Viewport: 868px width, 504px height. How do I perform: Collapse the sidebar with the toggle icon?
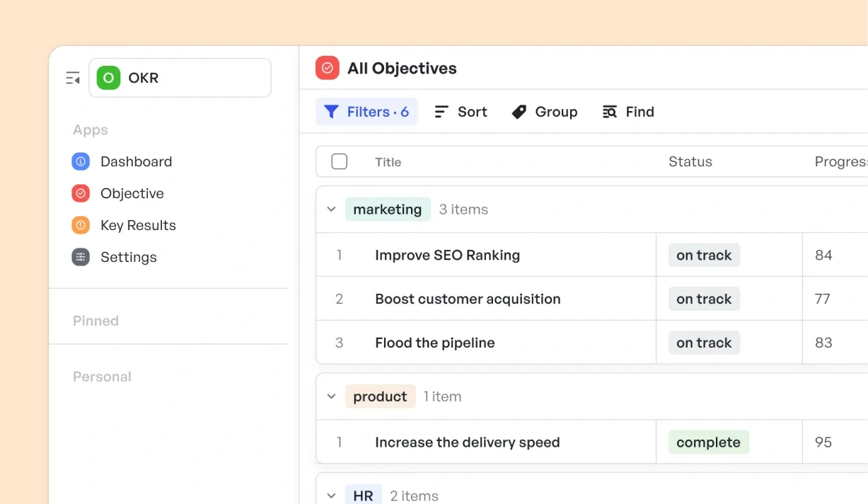(73, 78)
